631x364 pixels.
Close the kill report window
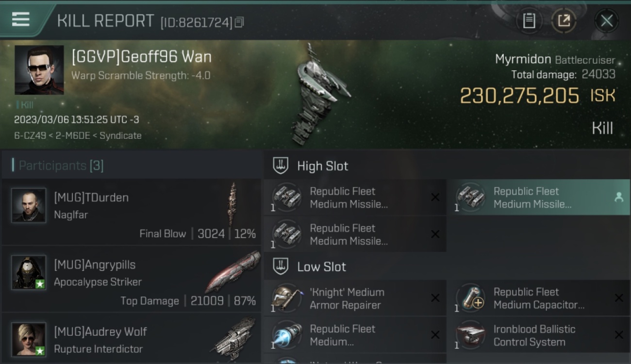click(x=607, y=21)
